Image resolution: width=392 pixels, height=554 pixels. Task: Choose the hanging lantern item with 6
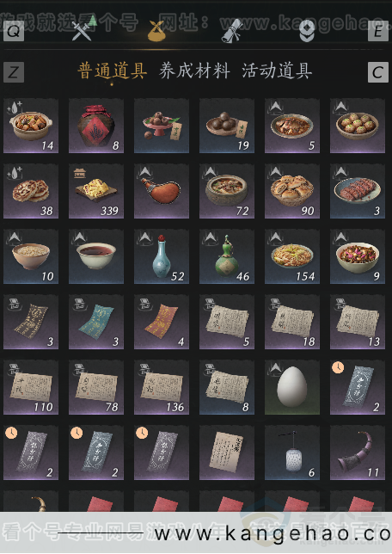point(292,452)
